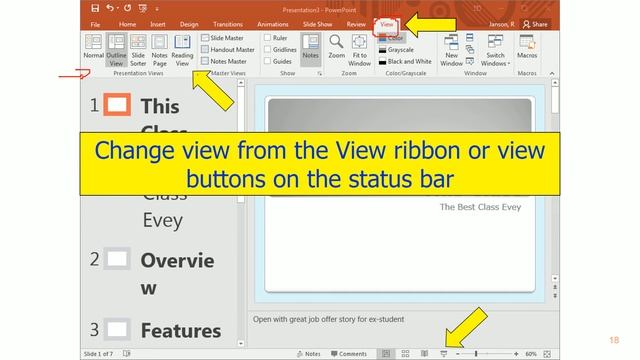
Task: Select Grayscale color mode
Action: 396,50
